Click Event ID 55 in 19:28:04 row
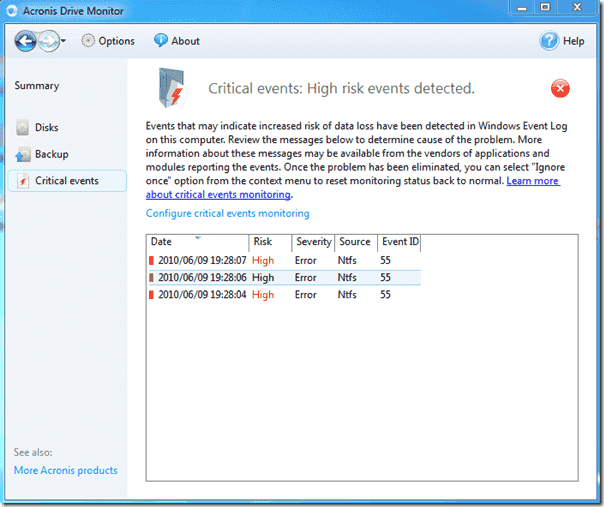This screenshot has width=604, height=507. point(386,295)
